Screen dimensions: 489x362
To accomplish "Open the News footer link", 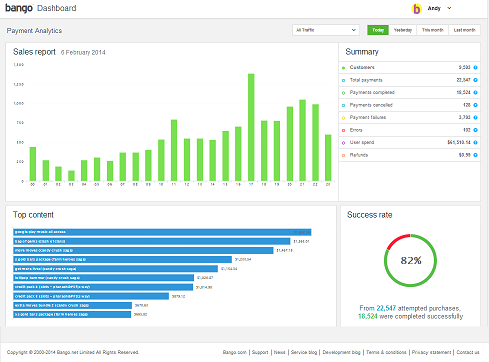I will tap(280, 352).
